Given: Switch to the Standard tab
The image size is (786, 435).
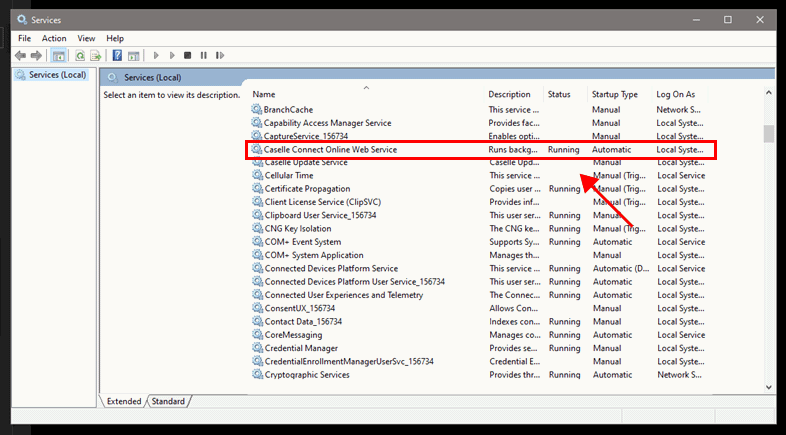Looking at the screenshot, I should (x=168, y=401).
